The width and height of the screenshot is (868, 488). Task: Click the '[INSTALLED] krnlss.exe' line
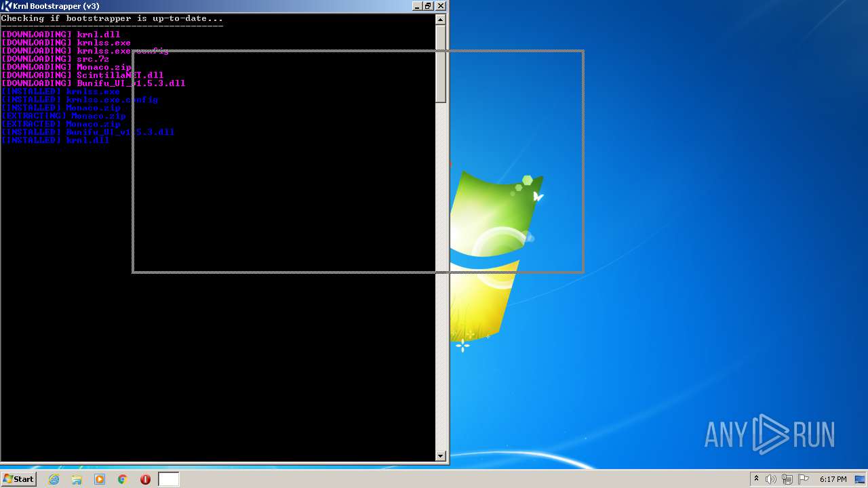[61, 91]
